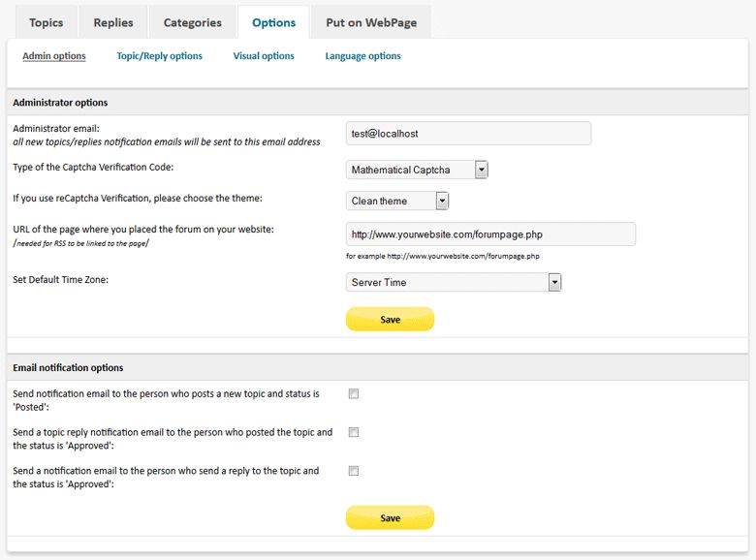Check notification for person who sends a reply
The width and height of the screenshot is (756, 560).
point(354,471)
